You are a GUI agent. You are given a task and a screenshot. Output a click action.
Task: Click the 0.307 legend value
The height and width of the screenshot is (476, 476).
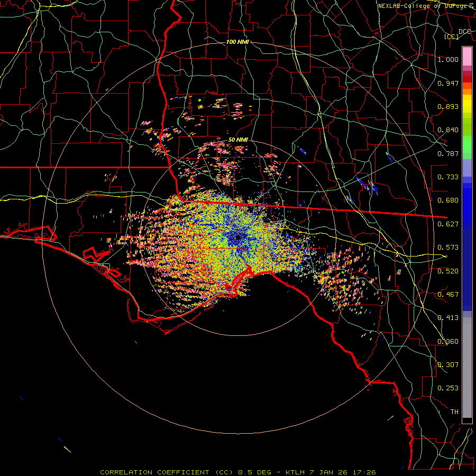pos(448,365)
